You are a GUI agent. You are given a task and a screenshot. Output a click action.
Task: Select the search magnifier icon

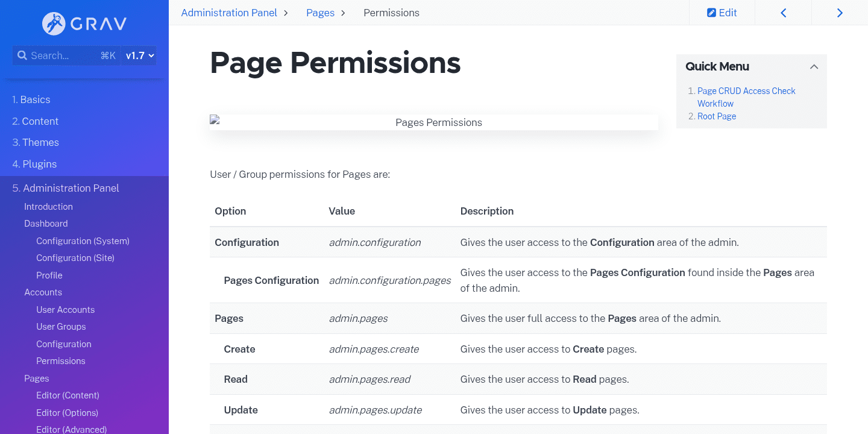pyautogui.click(x=22, y=55)
